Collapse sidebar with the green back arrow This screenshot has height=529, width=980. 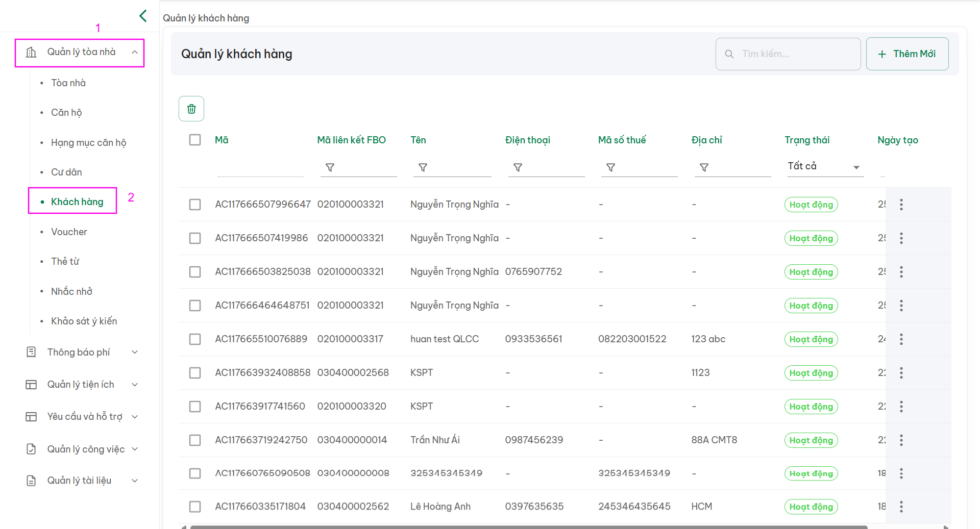(x=143, y=16)
